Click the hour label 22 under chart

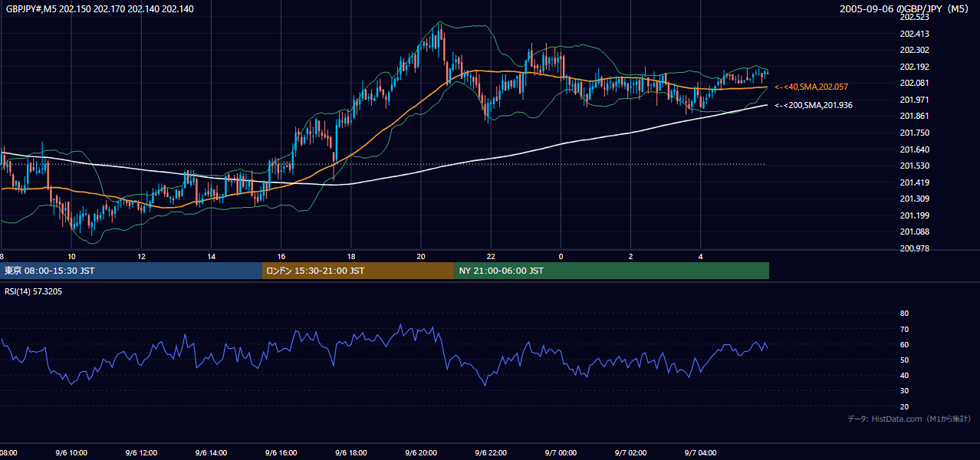coord(491,256)
